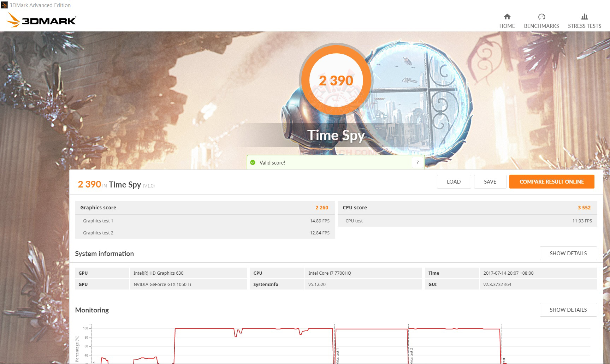Viewport: 610px width, 364px height.
Task: Click the 3DMark logo in header
Action: point(41,20)
